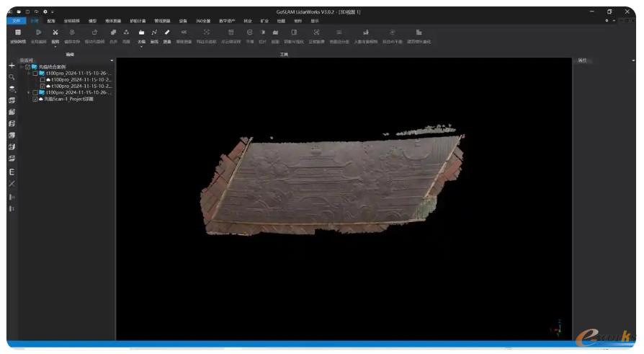
Task: Click the layer icon below the magnifier
Action: [x=12, y=89]
